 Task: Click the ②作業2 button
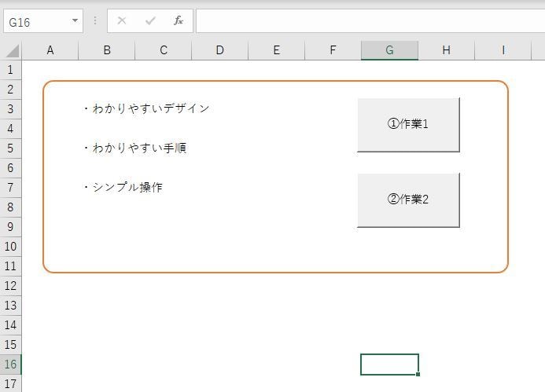click(408, 200)
